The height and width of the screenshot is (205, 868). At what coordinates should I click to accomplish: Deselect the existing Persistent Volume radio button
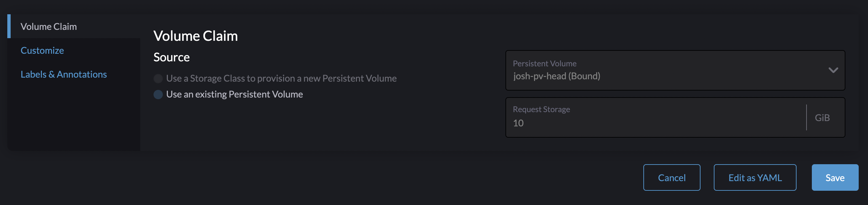coord(158,95)
